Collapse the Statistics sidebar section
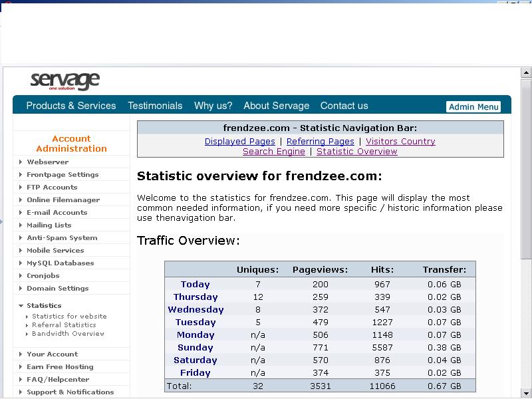This screenshot has width=532, height=399. point(21,306)
